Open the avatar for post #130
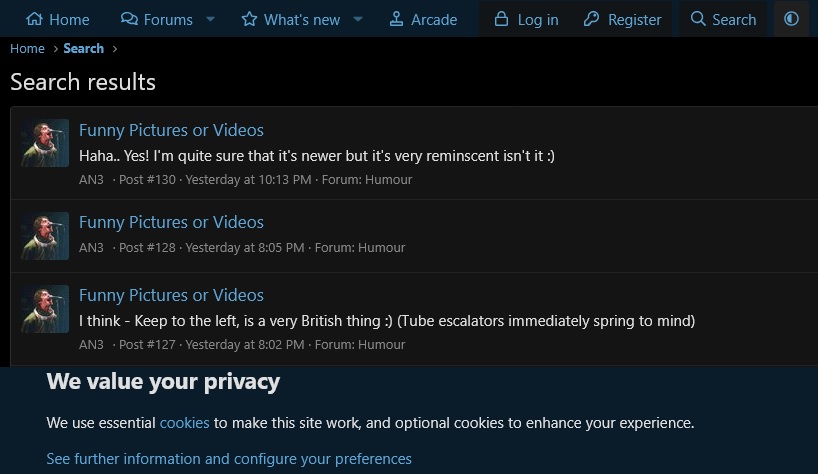The width and height of the screenshot is (818, 474). tap(45, 143)
